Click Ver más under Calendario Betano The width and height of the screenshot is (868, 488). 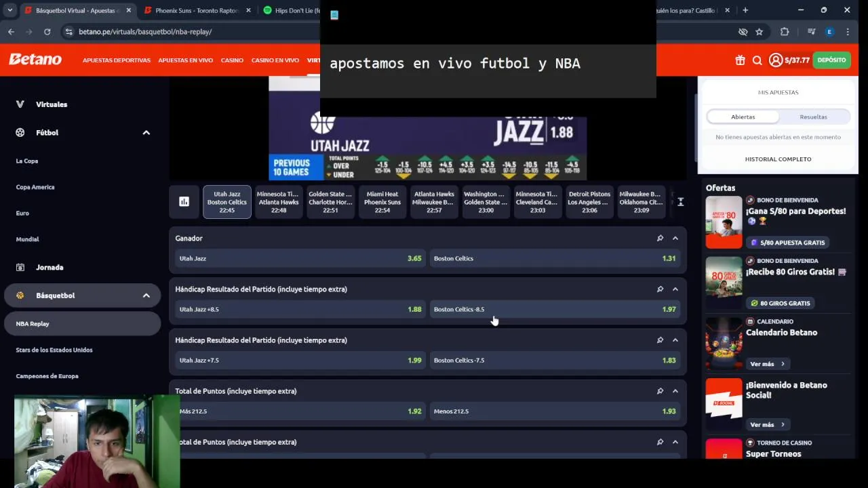767,364
